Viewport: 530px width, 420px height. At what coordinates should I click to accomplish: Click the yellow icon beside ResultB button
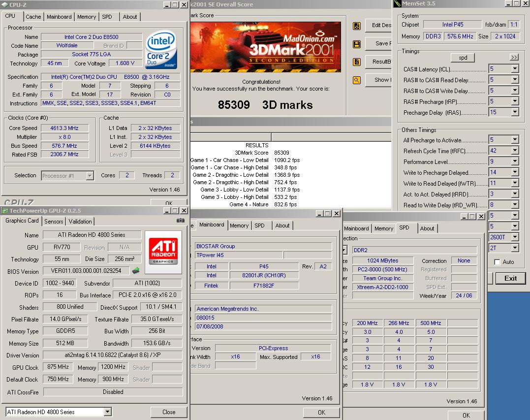coord(357,62)
